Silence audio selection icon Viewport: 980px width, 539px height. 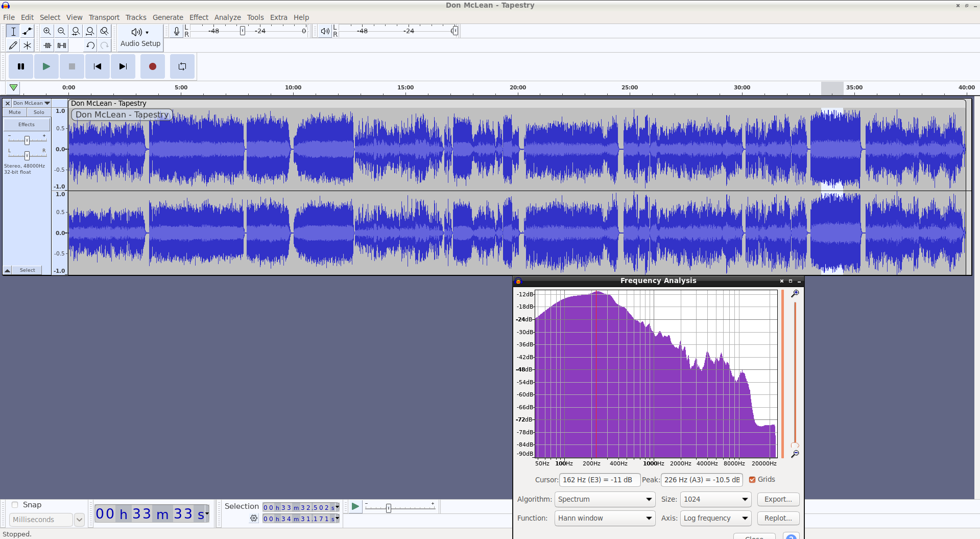point(61,45)
